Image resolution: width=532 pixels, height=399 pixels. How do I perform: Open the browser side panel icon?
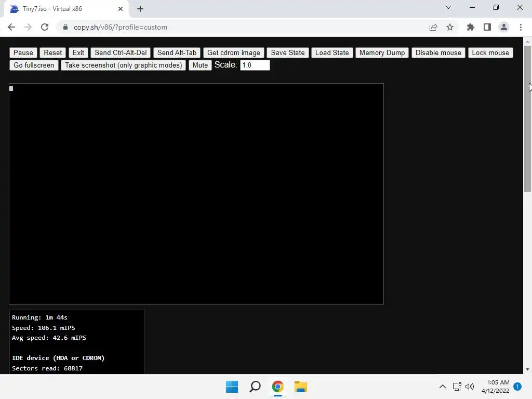[x=487, y=27]
